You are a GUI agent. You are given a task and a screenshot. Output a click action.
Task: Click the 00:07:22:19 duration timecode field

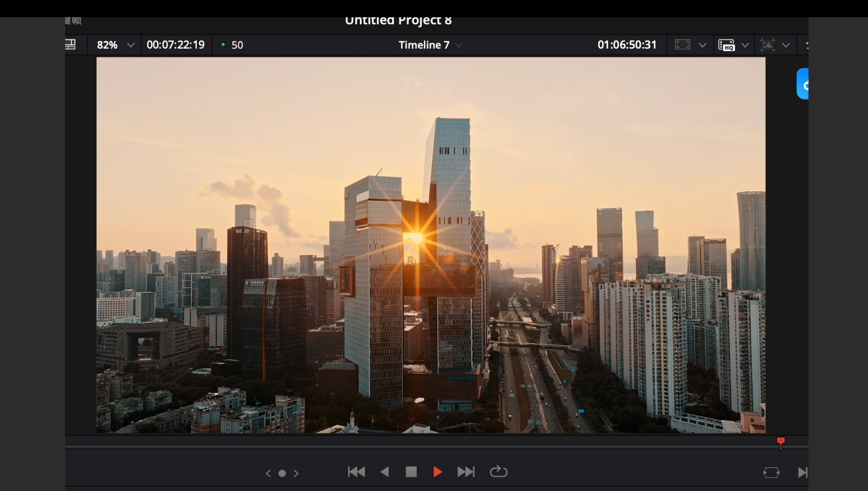tap(176, 45)
